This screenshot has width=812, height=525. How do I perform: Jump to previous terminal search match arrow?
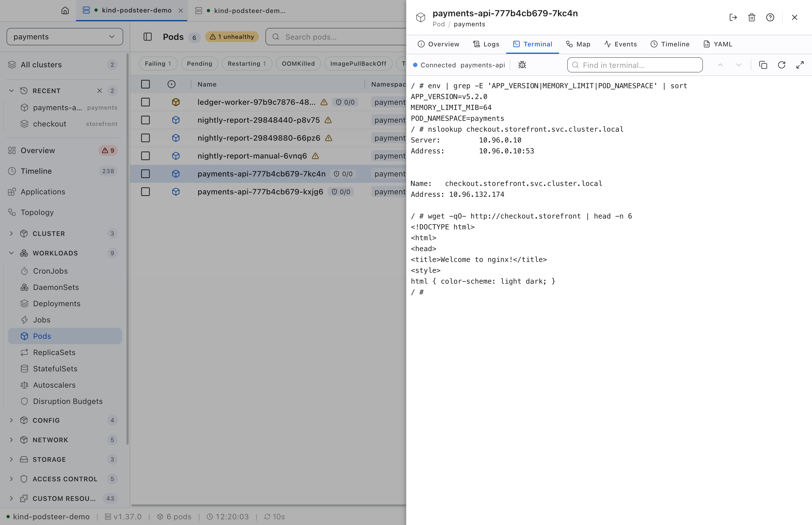point(720,65)
